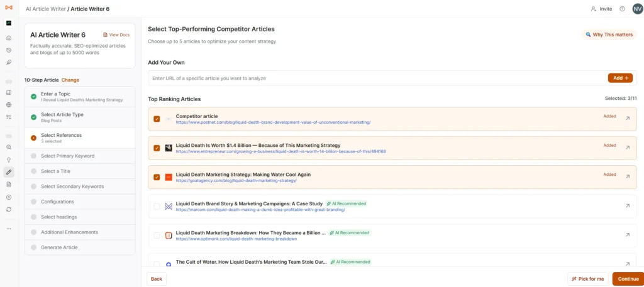Click Added label on Competitor article row
Image resolution: width=644 pixels, height=287 pixels.
609,116
